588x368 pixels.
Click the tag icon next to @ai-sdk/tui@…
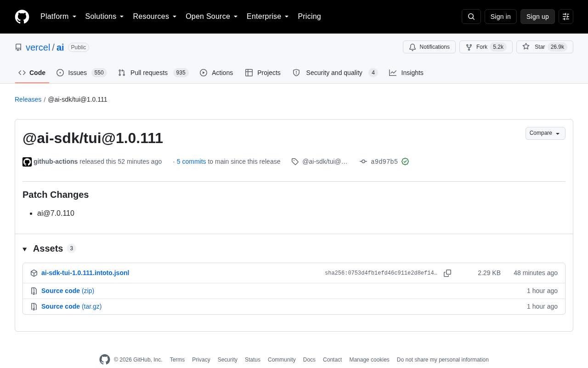pos(295,161)
